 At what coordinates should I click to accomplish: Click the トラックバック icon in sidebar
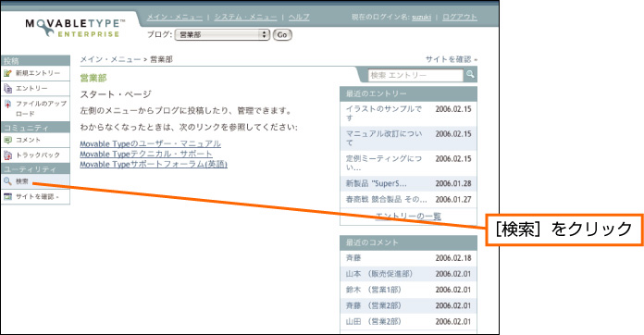point(7,155)
